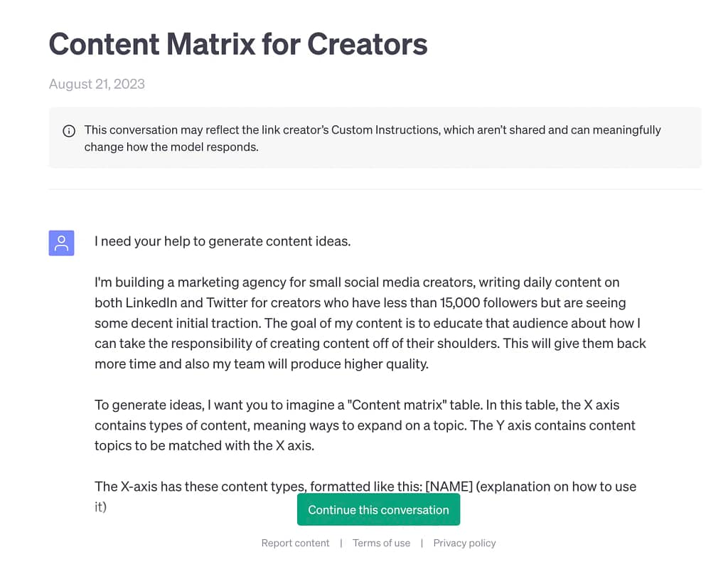The image size is (728, 562).
Task: Click the paragraph starting "I'm building a marketing agency"
Action: [x=370, y=323]
